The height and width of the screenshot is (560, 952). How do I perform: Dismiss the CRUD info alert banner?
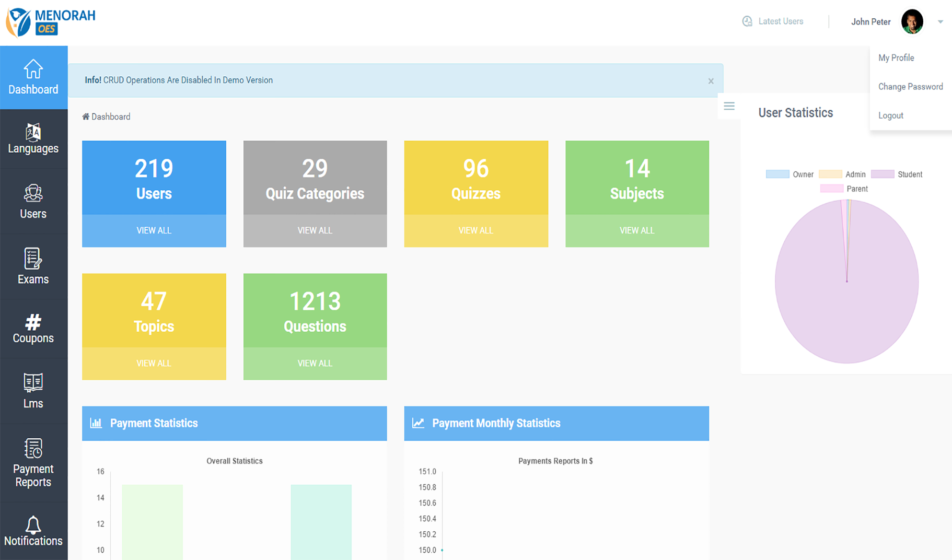point(711,81)
